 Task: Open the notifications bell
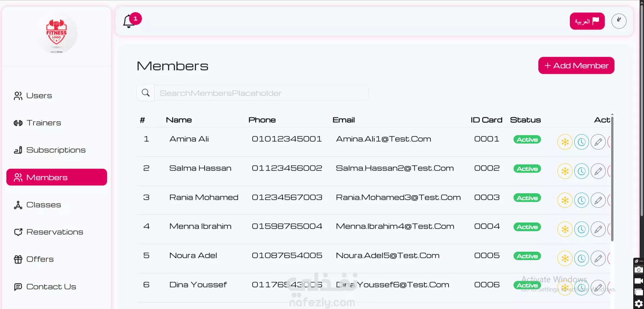pyautogui.click(x=129, y=21)
